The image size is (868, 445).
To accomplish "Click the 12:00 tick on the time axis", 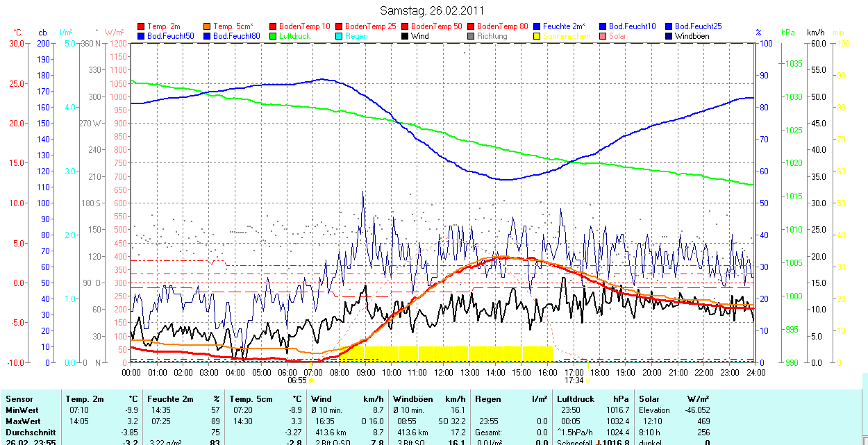I will [x=444, y=372].
